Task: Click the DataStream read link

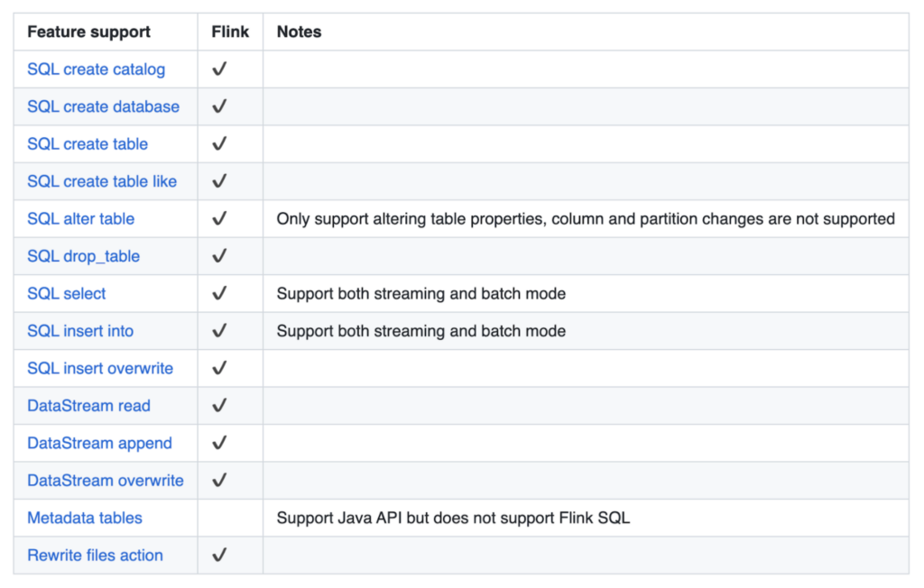Action: click(x=88, y=406)
